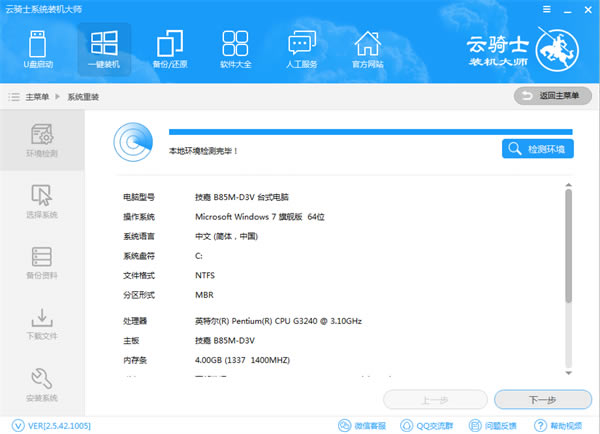
Task: Click the 检测环境 button
Action: coord(538,149)
